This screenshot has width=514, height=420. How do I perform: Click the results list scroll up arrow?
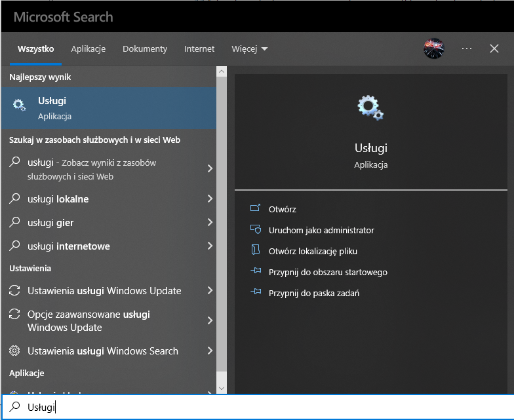coord(222,71)
